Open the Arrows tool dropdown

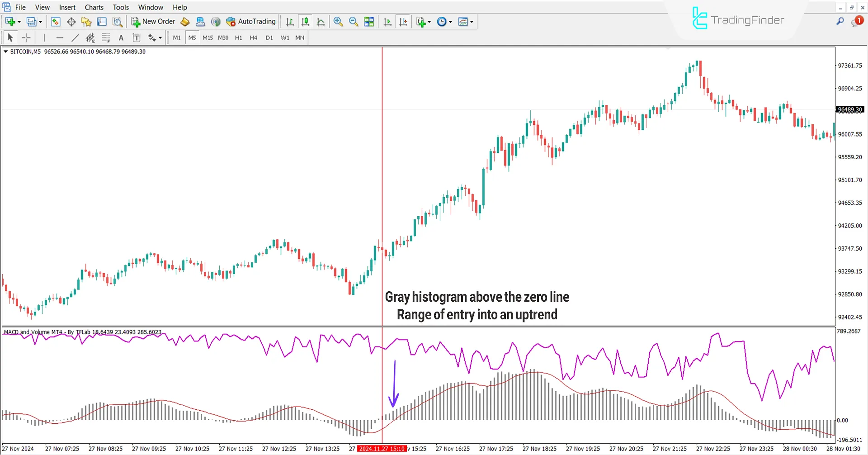[x=160, y=38]
